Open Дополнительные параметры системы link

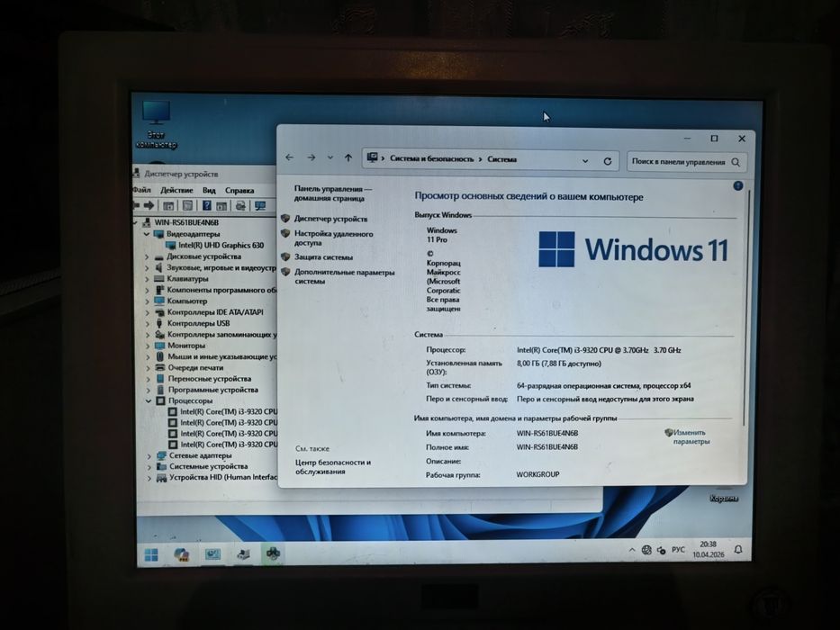[x=345, y=277]
